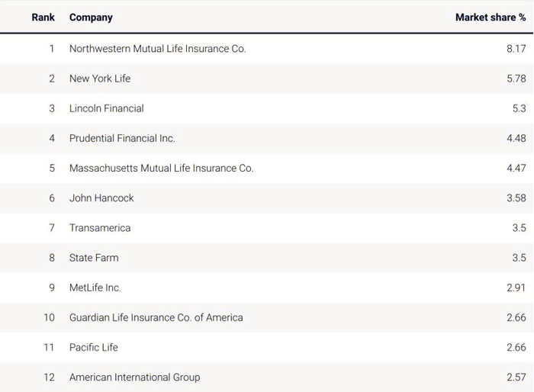The width and height of the screenshot is (534, 392).
Task: Click the John Hancock company name
Action: [x=101, y=198]
